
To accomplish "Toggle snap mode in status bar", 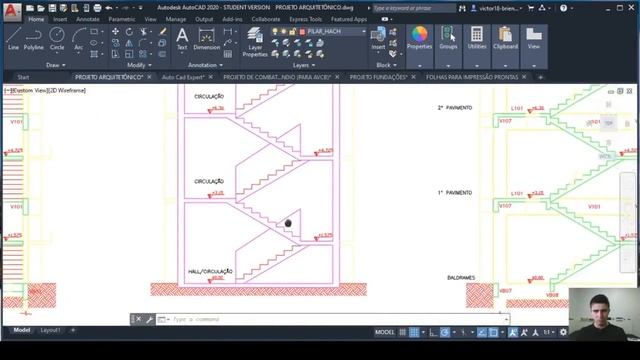I will point(414,332).
